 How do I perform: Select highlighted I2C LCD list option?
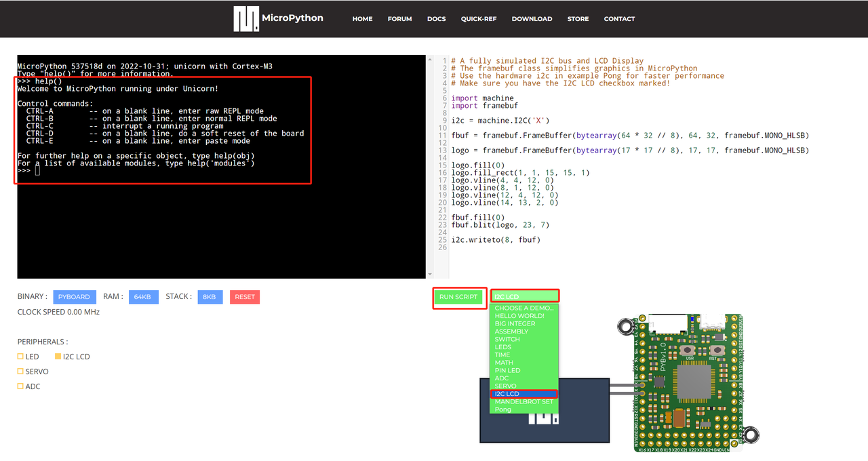point(524,394)
